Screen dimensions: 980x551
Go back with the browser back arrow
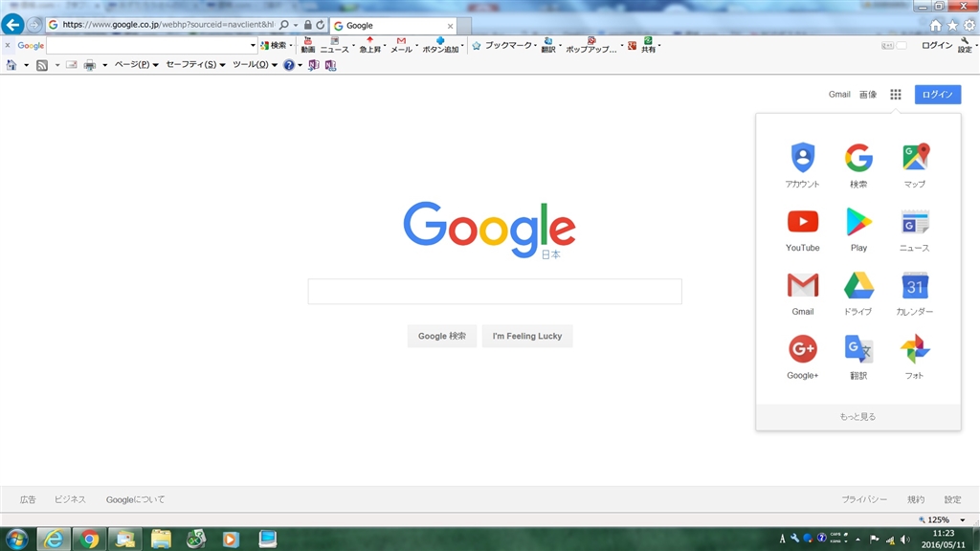12,25
